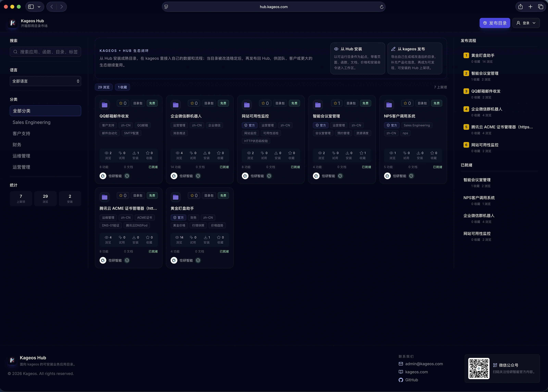Open the 从 Hub 安装 card
The height and width of the screenshot is (392, 548).
(358, 58)
